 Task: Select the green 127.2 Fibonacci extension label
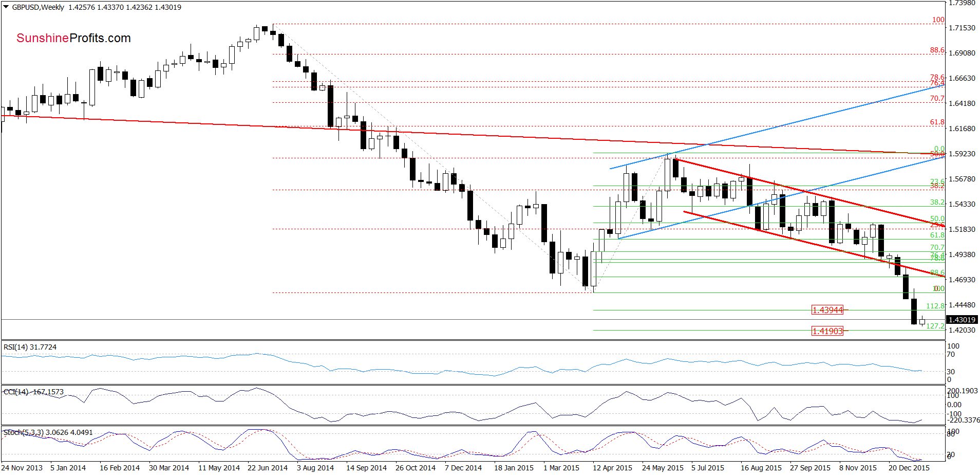(935, 326)
